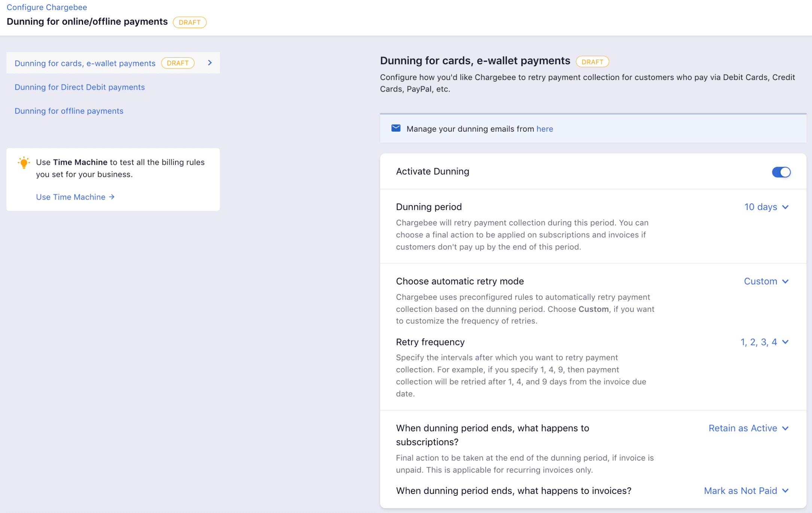Screen dimensions: 812x513
Task: Open dunning emails via the 'here' link
Action: click(x=544, y=129)
